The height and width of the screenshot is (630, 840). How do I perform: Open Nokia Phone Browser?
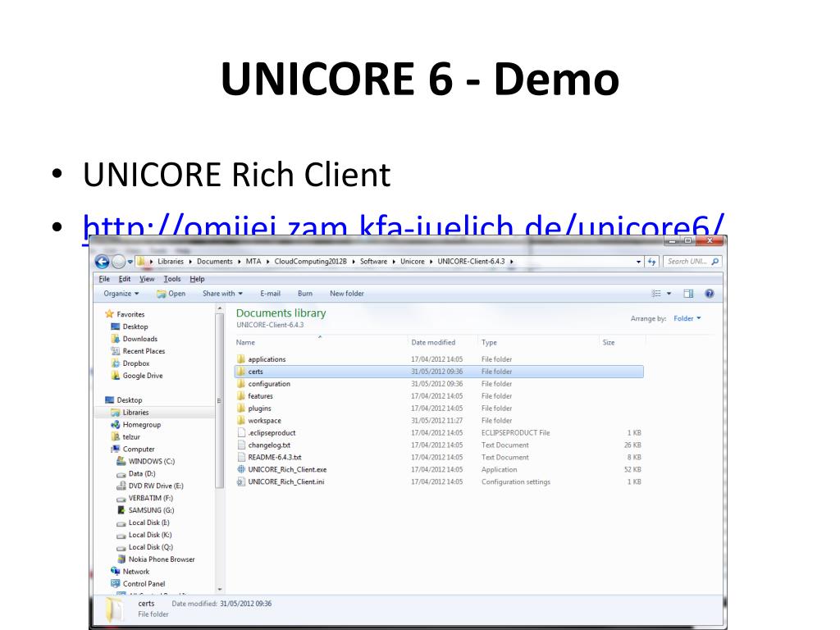pyautogui.click(x=162, y=559)
